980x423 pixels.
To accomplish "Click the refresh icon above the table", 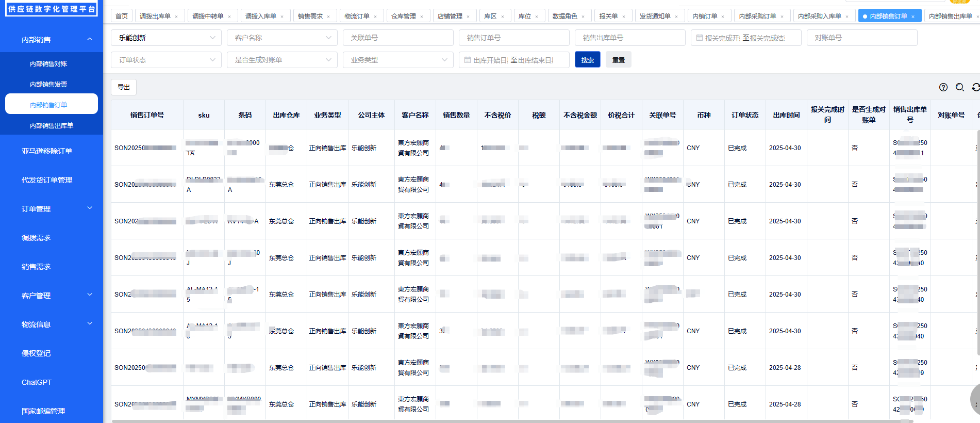I will pos(975,87).
